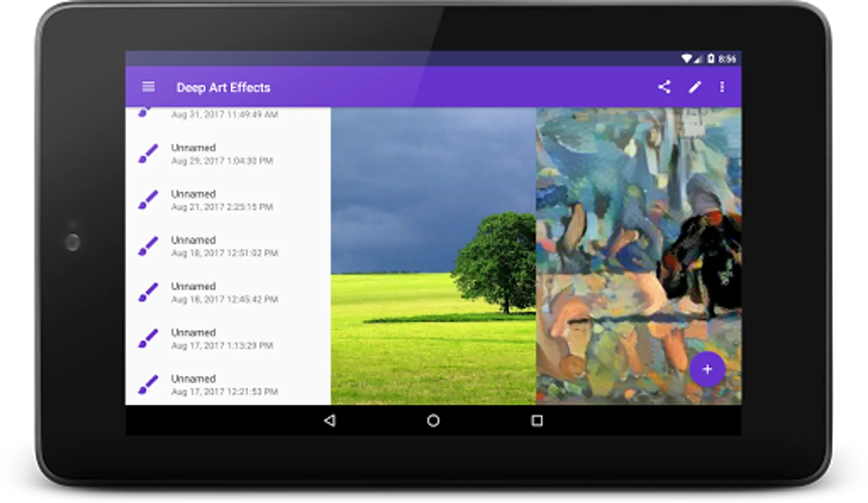Tap the 8:56 clock in status bar
The height and width of the screenshot is (503, 868).
(x=727, y=59)
